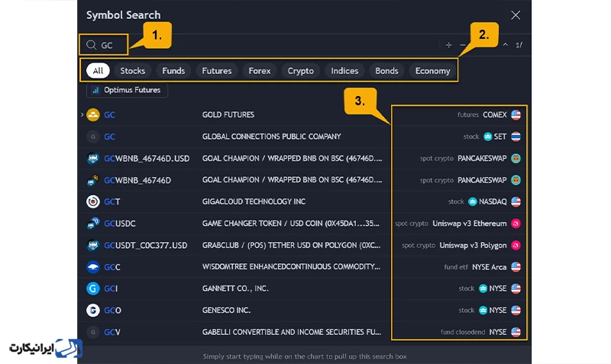Select the Bonds filter tab
Viewport: 611px width, 364px height.
click(386, 71)
